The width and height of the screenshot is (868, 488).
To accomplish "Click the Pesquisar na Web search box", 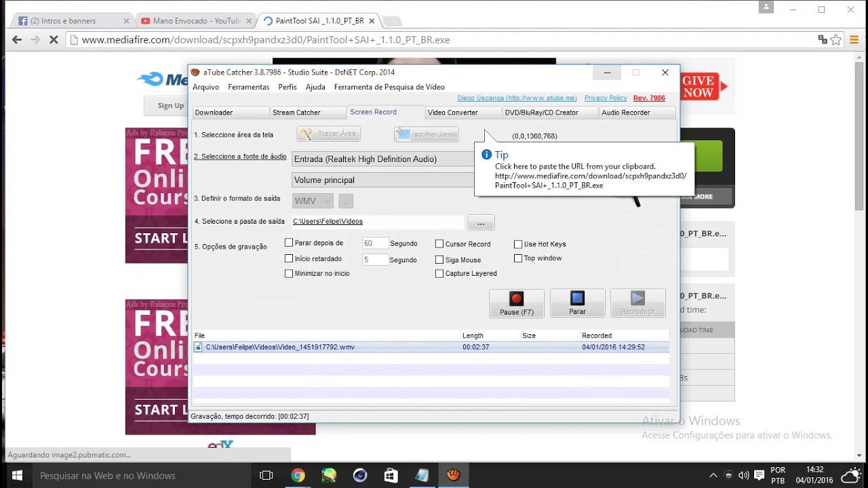I will point(142,476).
